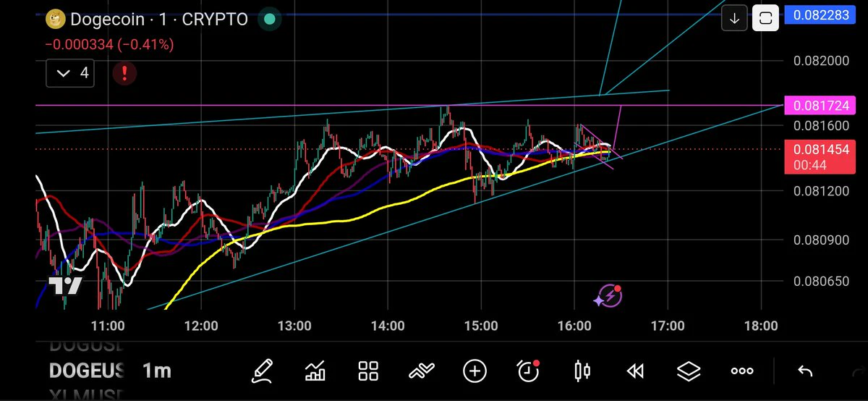This screenshot has height=401, width=868.
Task: Click the 0.080900 price axis label
Action: pos(821,240)
